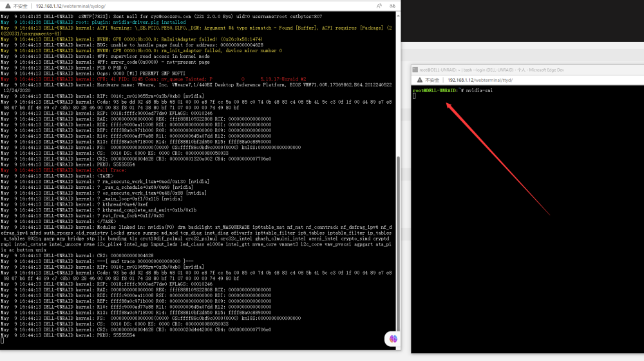Click the "Modules linked in: nvidia(PO)" line
This screenshot has height=361, width=644.
pyautogui.click(x=196, y=239)
